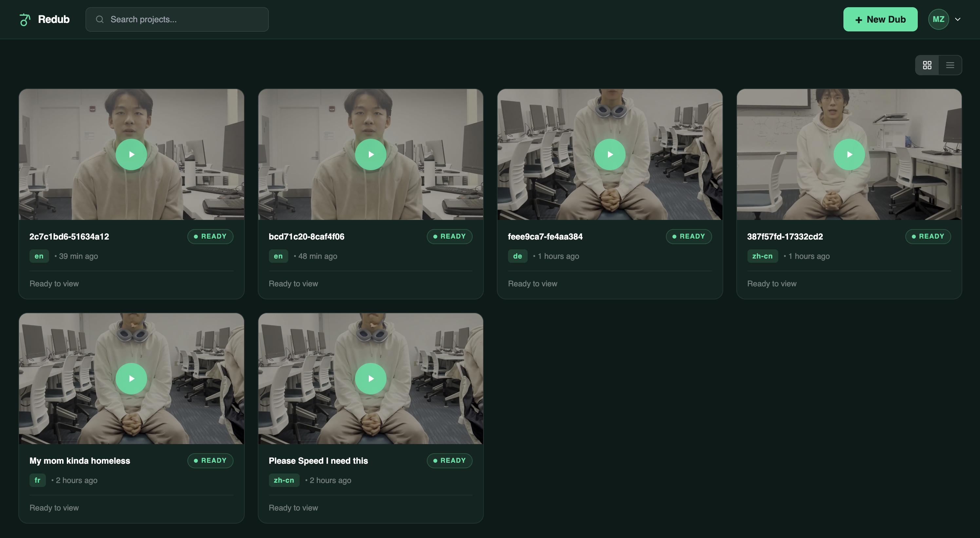The width and height of the screenshot is (980, 538).
Task: Click the search magnifier icon
Action: click(100, 19)
